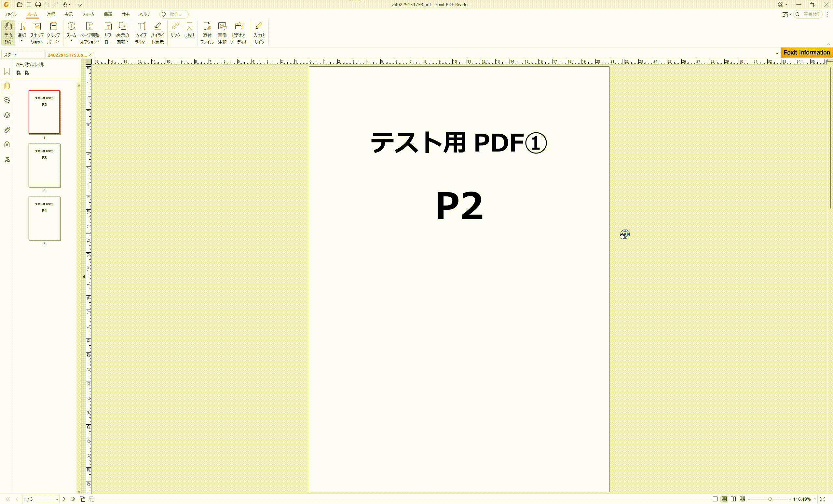Image resolution: width=833 pixels, height=504 pixels.
Task: Activate the Typewriter tool
Action: coord(141,33)
